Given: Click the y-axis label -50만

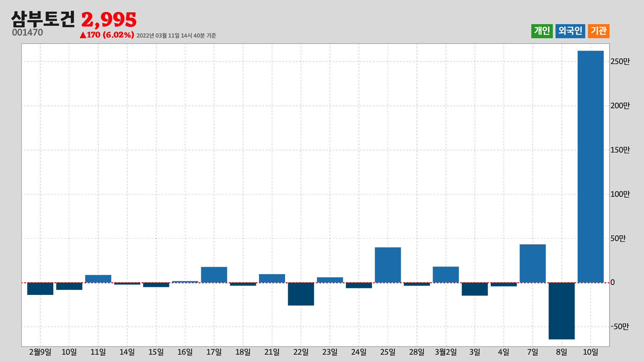Looking at the screenshot, I should click(620, 326).
